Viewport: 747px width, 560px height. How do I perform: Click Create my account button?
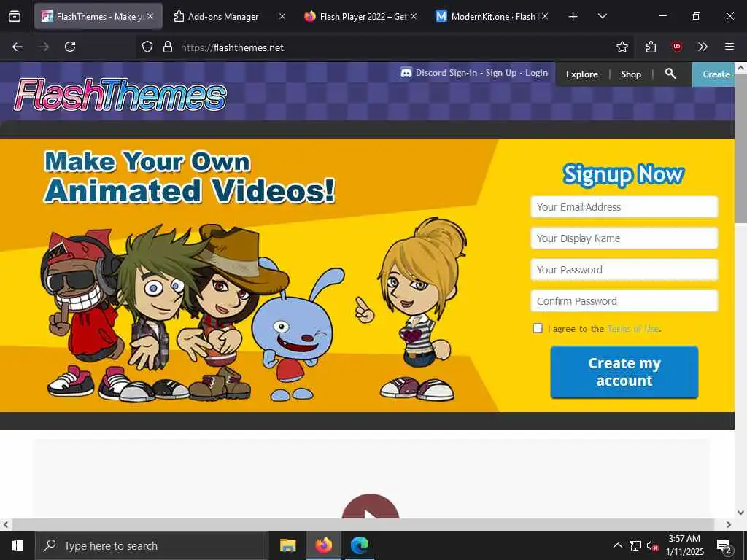[x=624, y=372]
